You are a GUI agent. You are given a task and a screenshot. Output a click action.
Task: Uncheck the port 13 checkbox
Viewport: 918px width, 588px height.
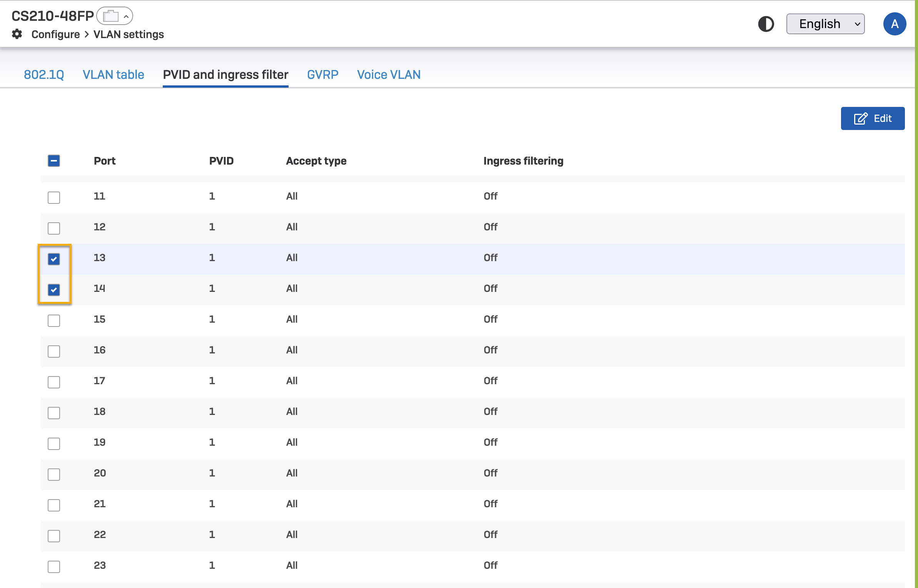click(x=54, y=259)
